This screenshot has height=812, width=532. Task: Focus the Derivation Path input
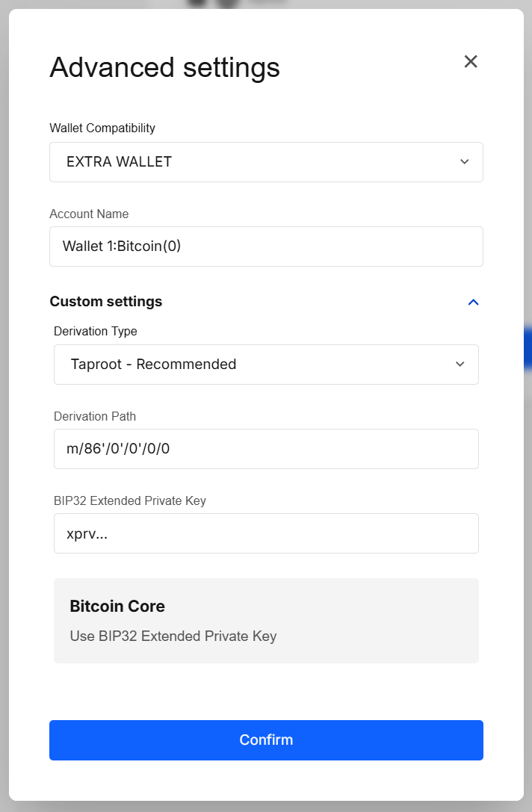[266, 449]
